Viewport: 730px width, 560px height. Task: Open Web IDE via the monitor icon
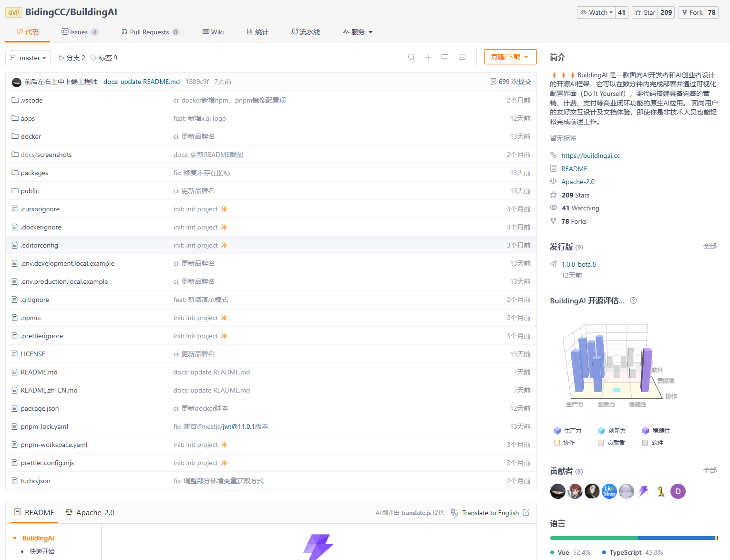point(444,57)
